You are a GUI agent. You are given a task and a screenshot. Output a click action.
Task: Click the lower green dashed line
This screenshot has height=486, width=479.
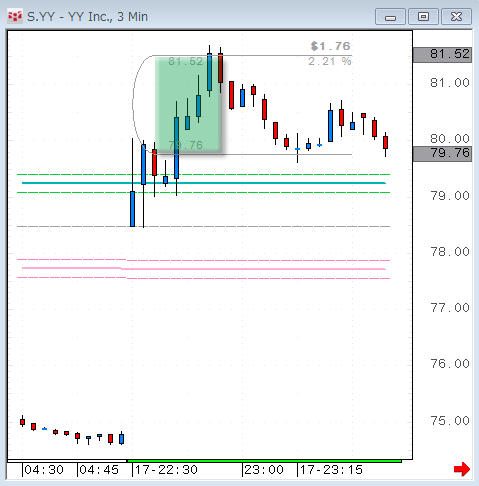click(x=203, y=192)
